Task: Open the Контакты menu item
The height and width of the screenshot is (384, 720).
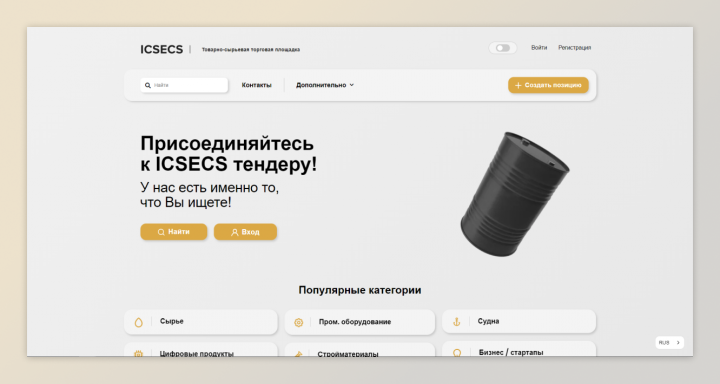Action: point(257,85)
